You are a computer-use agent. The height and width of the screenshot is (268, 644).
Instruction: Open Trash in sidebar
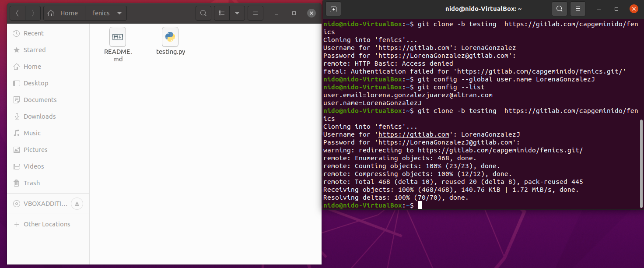point(48,183)
